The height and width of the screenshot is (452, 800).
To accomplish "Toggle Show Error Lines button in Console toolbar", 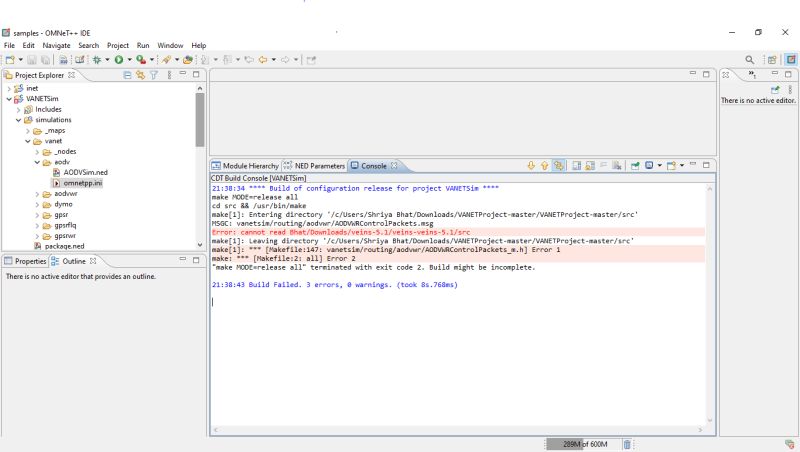I will [559, 165].
